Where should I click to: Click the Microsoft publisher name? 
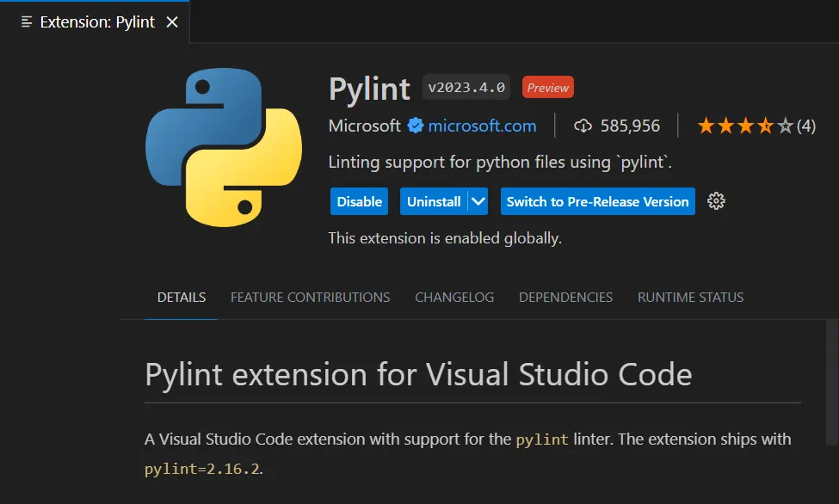coord(365,126)
